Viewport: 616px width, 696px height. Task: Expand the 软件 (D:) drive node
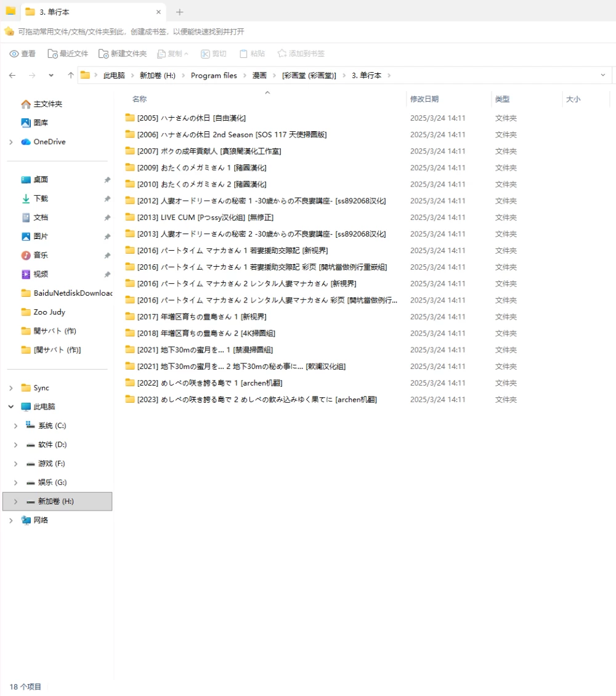tap(15, 445)
